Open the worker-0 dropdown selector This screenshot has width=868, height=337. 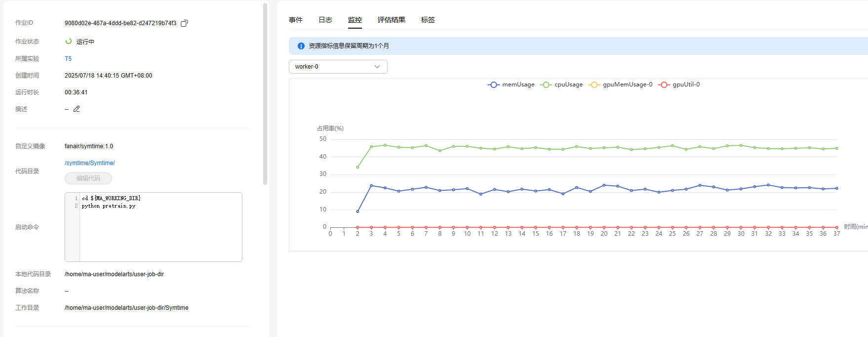[x=338, y=67]
